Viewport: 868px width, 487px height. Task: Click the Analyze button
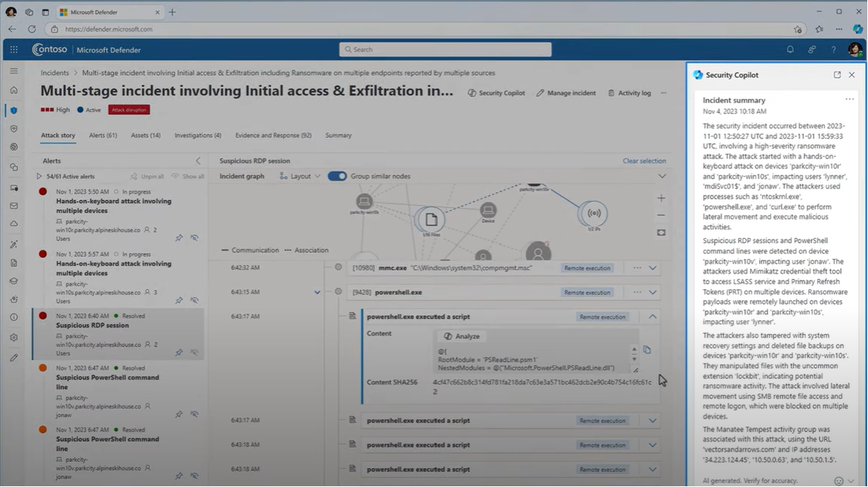[462, 336]
